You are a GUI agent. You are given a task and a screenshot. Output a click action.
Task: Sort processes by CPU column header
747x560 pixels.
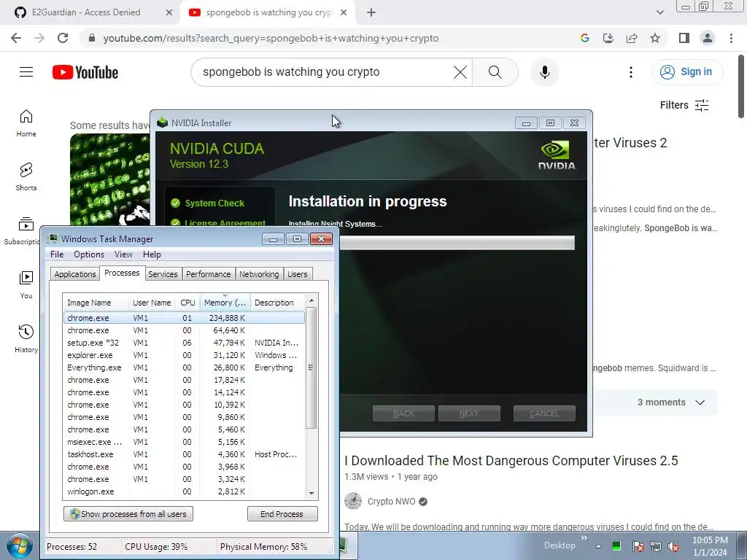click(187, 303)
